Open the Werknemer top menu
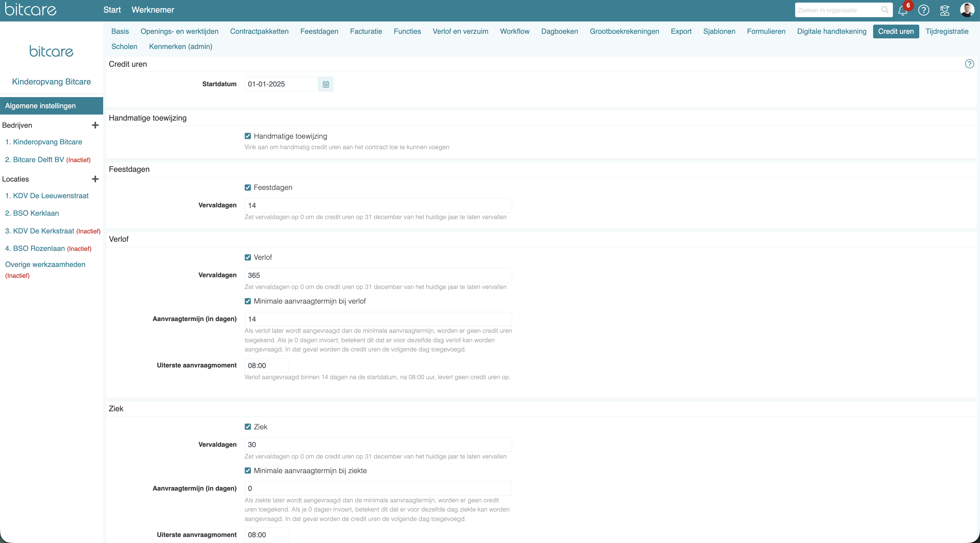Image resolution: width=980 pixels, height=543 pixels. [152, 10]
